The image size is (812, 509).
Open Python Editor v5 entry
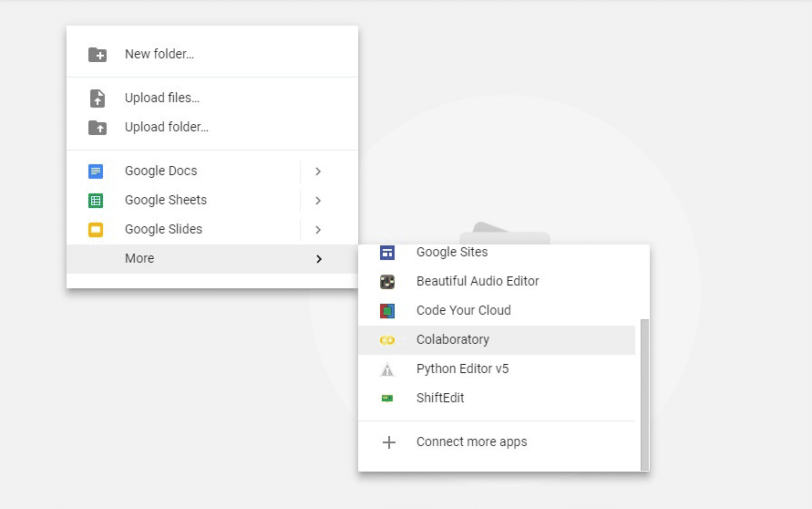click(497, 369)
